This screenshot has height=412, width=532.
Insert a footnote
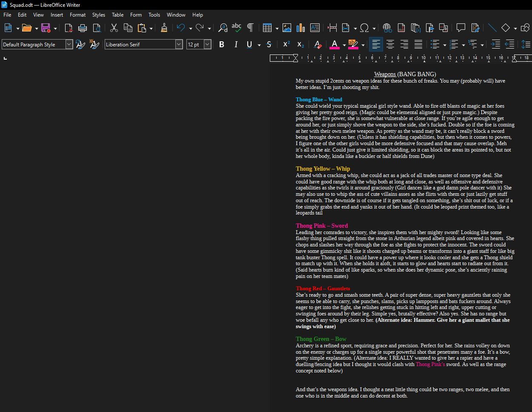[x=401, y=28]
